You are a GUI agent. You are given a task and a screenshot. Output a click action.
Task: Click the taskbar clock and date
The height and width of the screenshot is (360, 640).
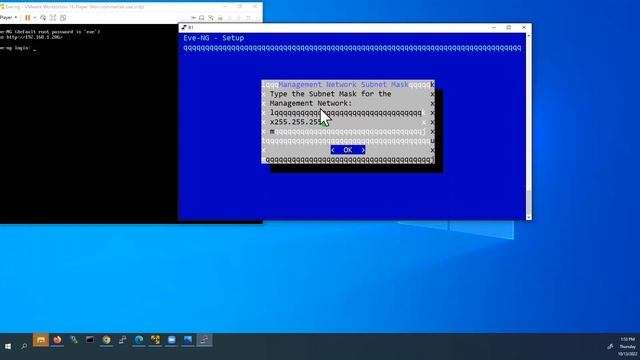coord(628,347)
